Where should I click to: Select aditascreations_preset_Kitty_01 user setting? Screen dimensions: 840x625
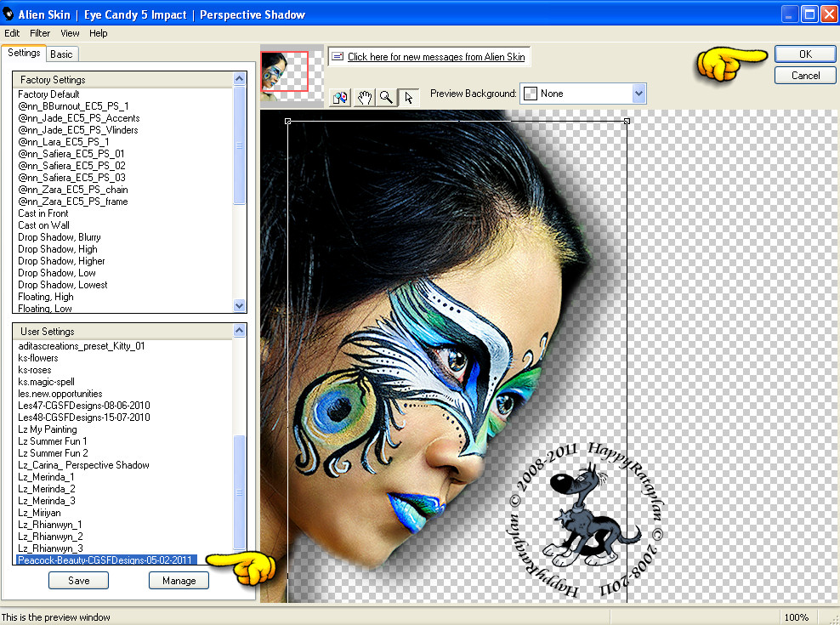pos(82,346)
